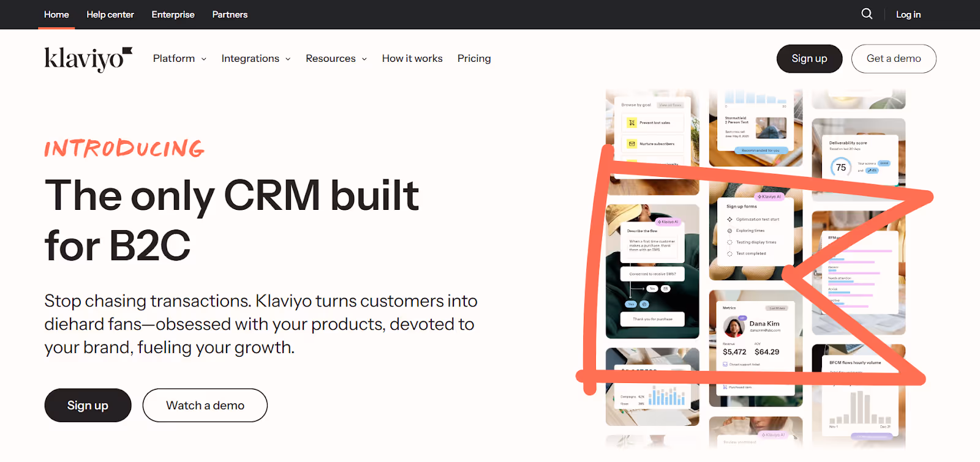Click Sign up in the header
This screenshot has width=980, height=462.
coord(810,59)
